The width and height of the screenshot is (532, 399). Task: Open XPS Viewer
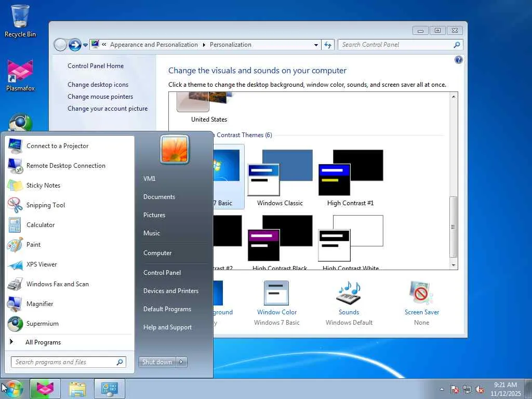(70, 264)
